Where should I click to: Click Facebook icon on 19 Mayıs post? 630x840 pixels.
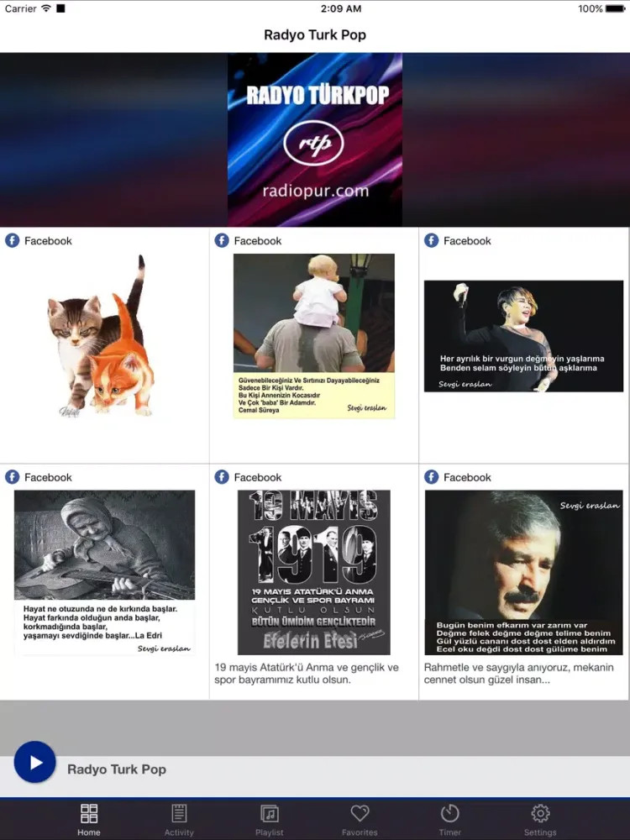coord(222,477)
